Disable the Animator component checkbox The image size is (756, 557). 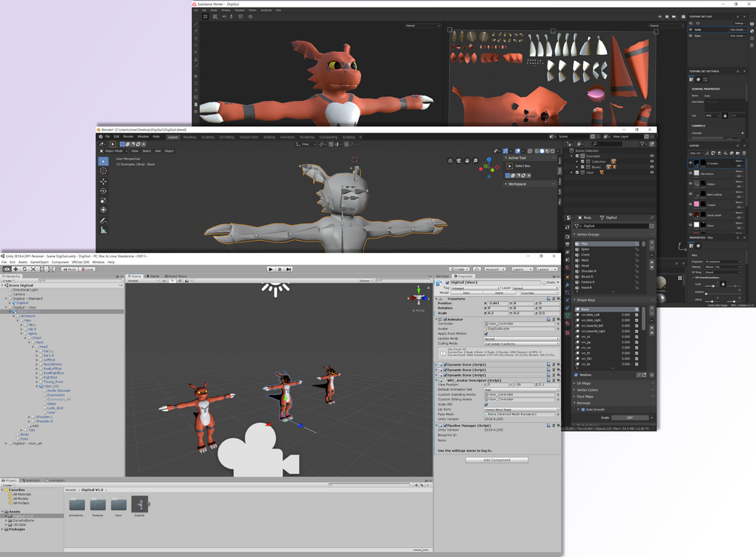[445, 319]
